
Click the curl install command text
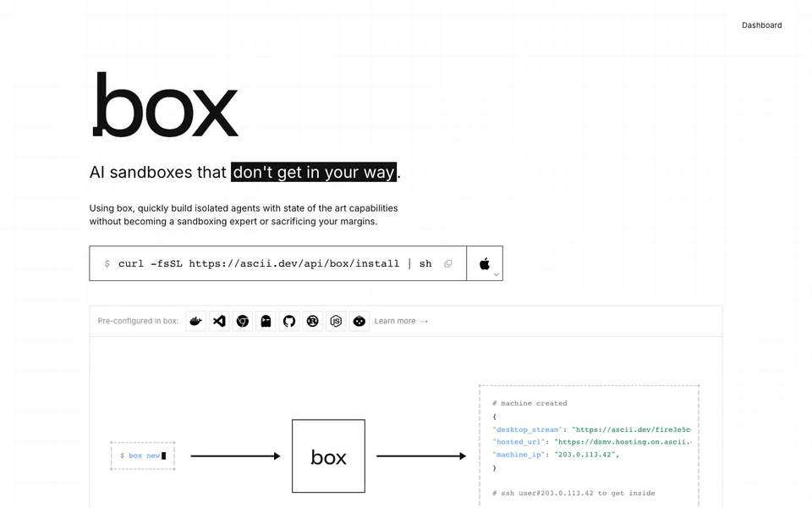pyautogui.click(x=275, y=263)
